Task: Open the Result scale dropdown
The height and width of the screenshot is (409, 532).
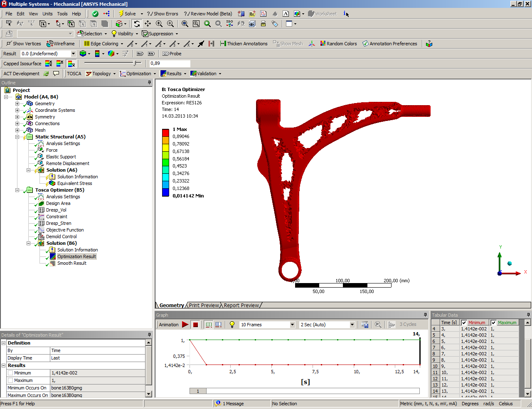Action: tap(74, 54)
